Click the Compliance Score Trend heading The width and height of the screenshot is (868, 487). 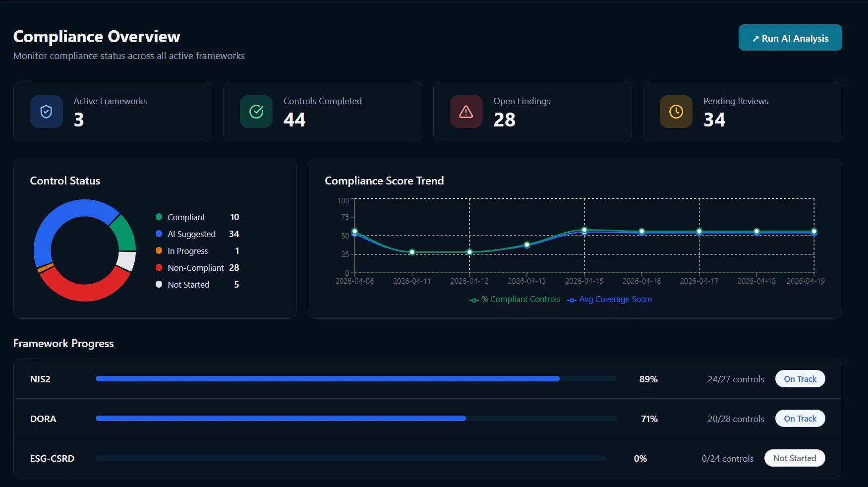pos(384,181)
